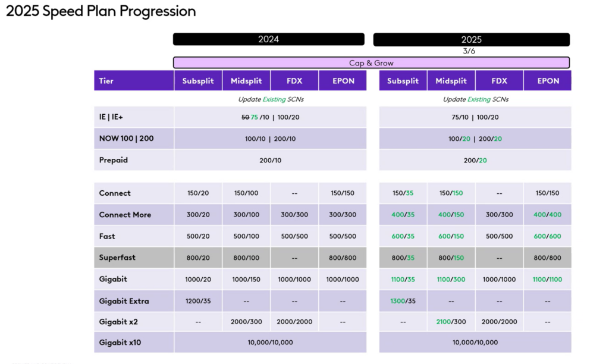Click Connect More Subsplit 2024 value '300/20'
609x364 pixels.
click(198, 215)
